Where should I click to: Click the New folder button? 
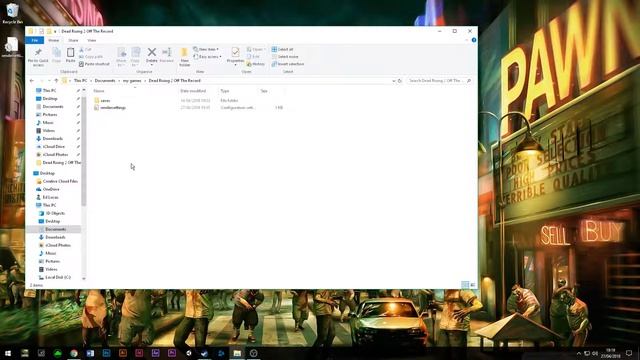184,56
